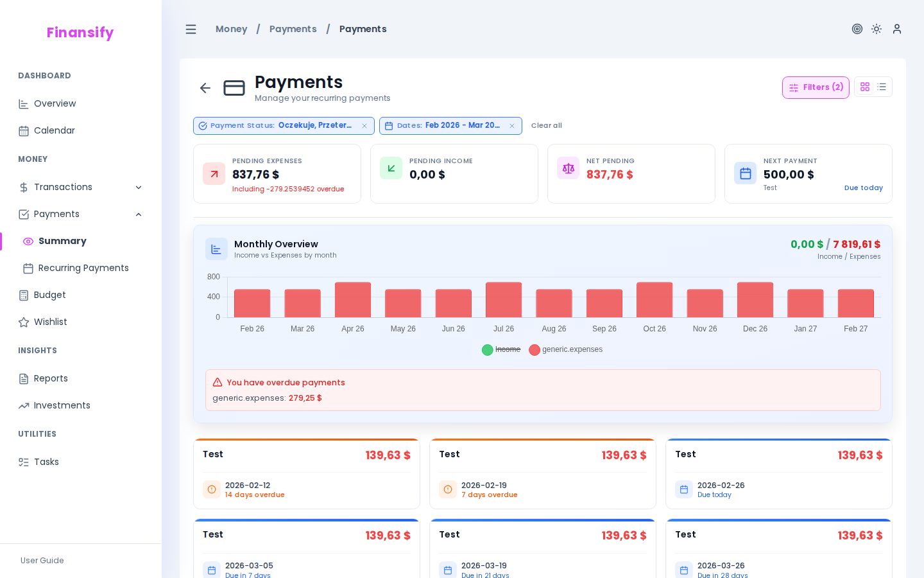924x578 pixels.
Task: Select the Calendar icon in the sidebar
Action: coord(23,130)
